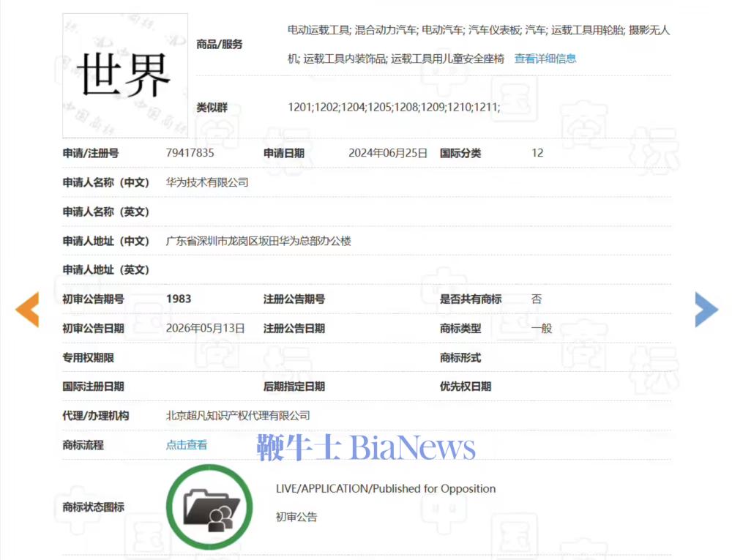Select address 广东省深圳市龙岗区坂田华为总部办公楼

pos(258,241)
